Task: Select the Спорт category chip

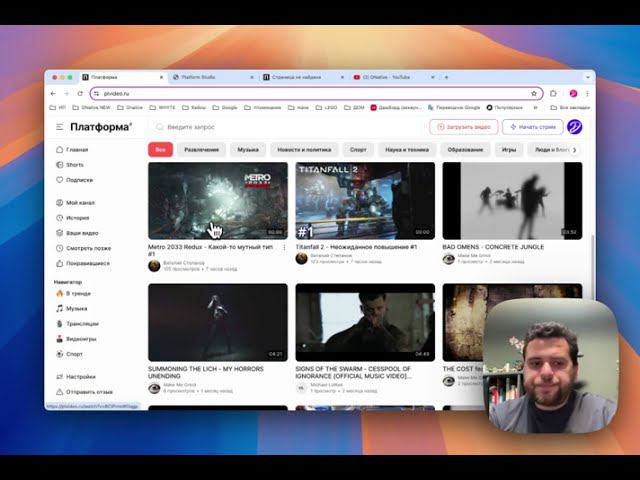Action: pos(358,150)
